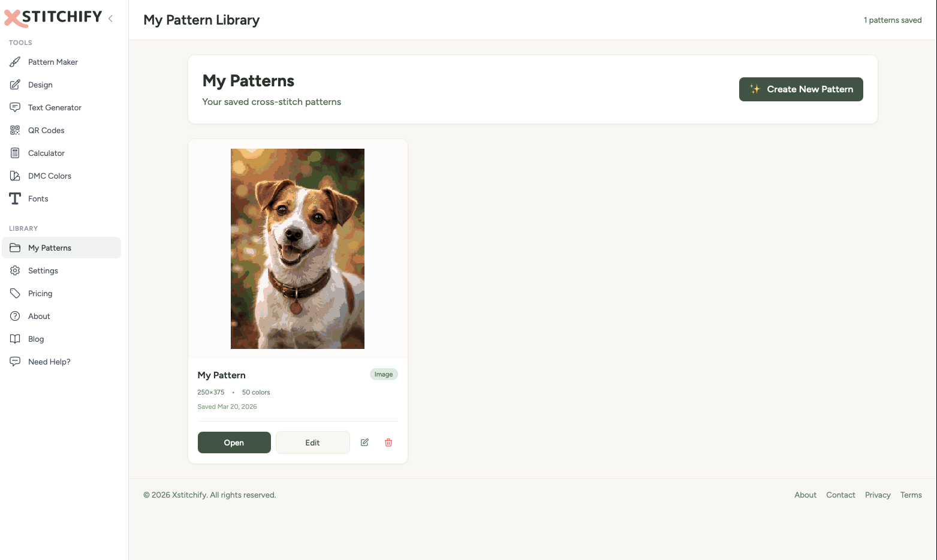Open the Design tool

coord(41,85)
